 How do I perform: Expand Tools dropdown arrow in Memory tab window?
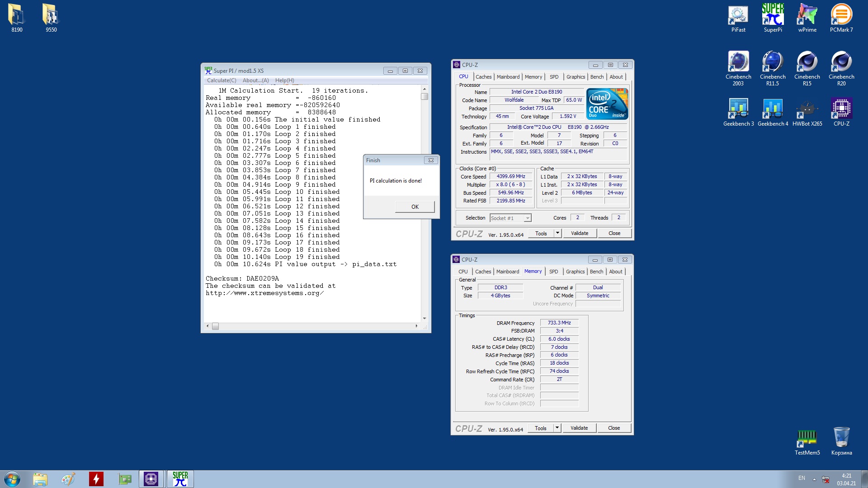pos(557,428)
